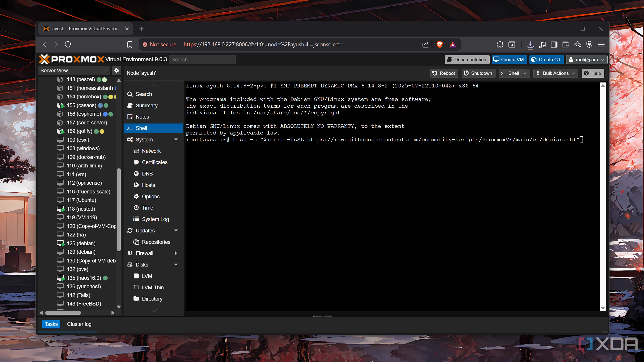Open the browser extensions puzzle icon

coord(500,44)
